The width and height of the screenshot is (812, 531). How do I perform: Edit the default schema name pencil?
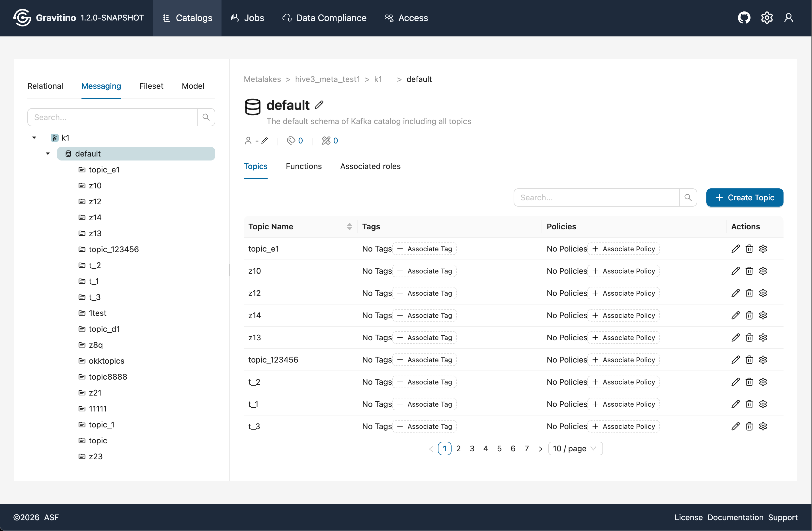point(319,105)
